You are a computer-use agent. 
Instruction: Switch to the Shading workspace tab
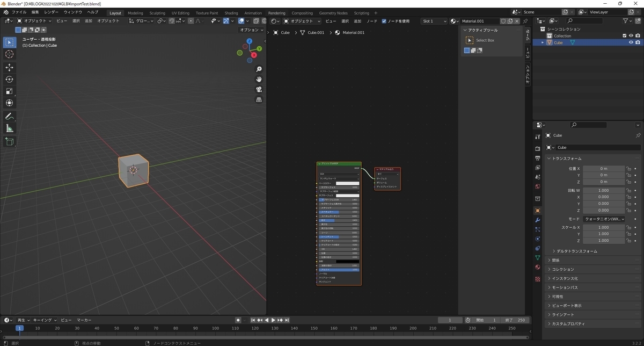tap(231, 12)
